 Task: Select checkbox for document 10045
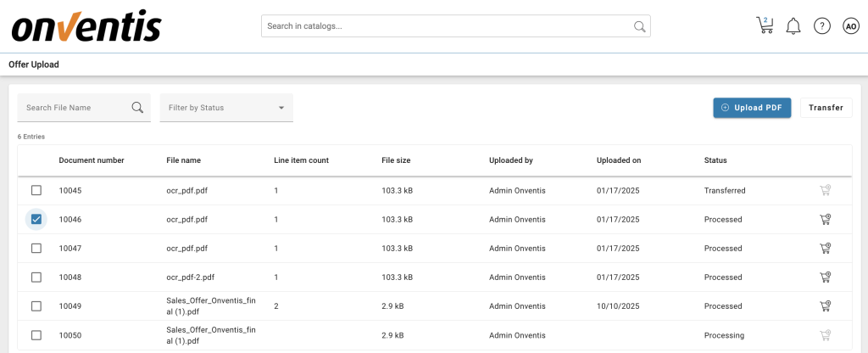pos(36,191)
